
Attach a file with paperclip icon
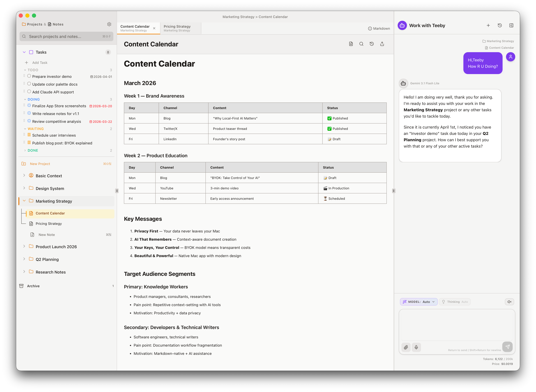(406, 347)
